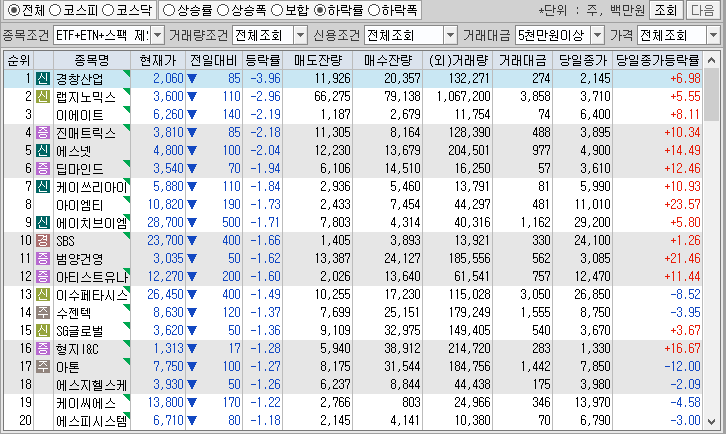Click the 증 badge next to 범양건영

(43, 258)
